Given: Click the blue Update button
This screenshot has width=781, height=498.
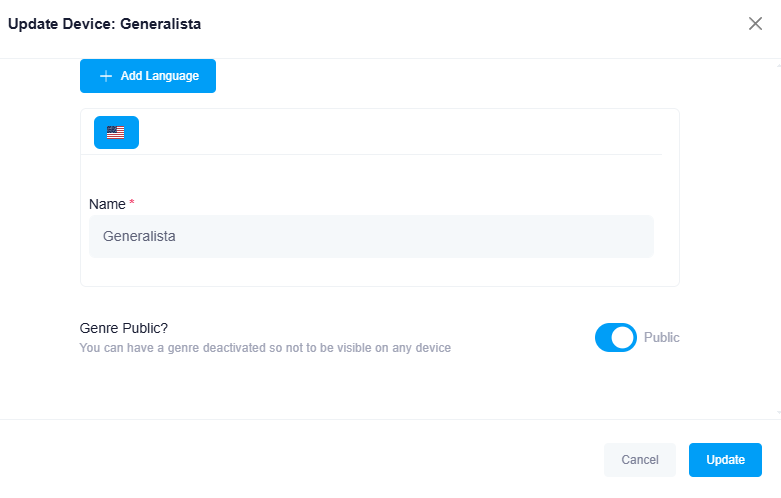Looking at the screenshot, I should tap(725, 460).
